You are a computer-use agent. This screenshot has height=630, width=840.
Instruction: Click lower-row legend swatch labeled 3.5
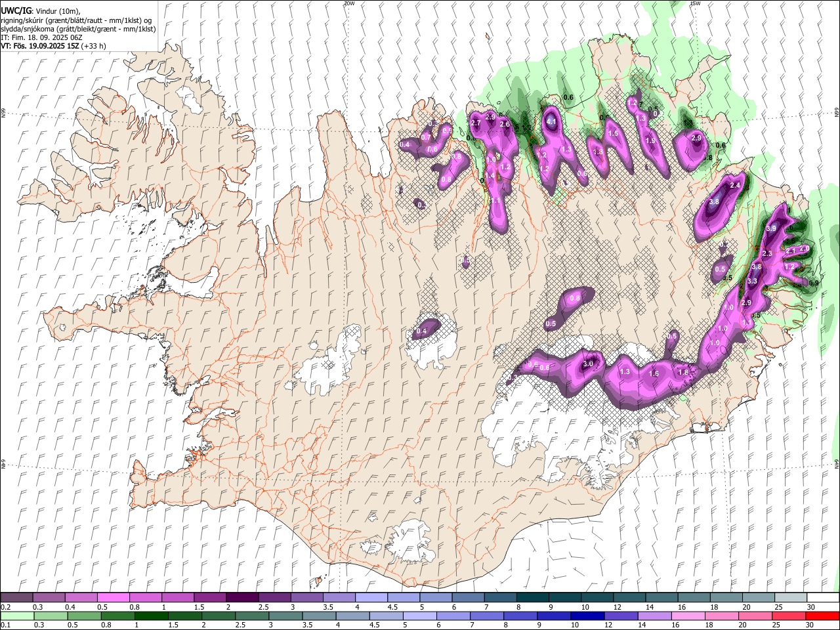click(x=318, y=616)
